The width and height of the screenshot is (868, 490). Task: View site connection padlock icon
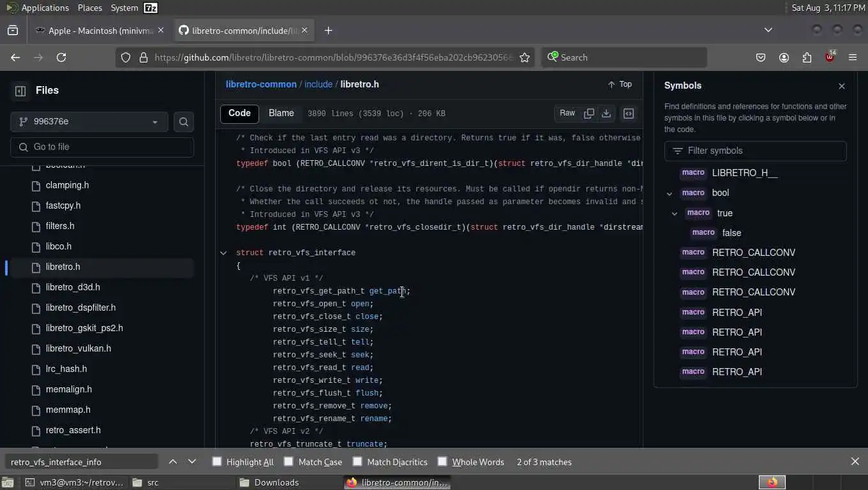point(143,57)
